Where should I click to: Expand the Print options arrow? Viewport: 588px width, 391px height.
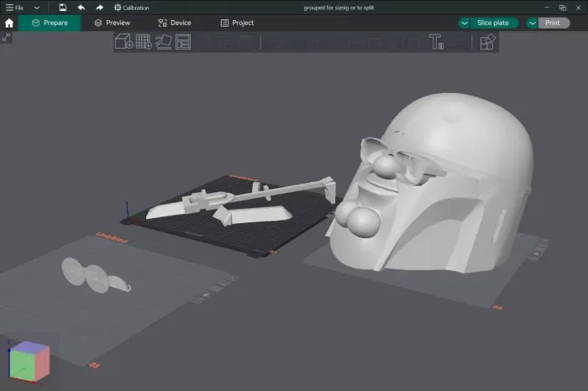click(x=532, y=23)
